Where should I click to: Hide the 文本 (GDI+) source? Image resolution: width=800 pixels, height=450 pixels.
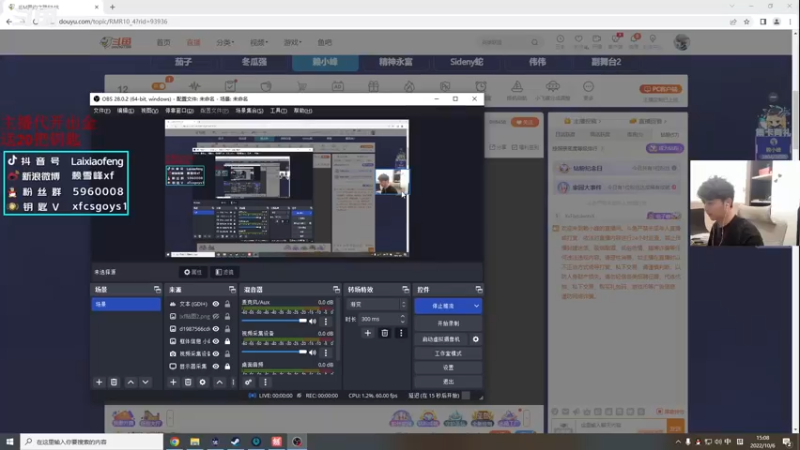point(216,304)
